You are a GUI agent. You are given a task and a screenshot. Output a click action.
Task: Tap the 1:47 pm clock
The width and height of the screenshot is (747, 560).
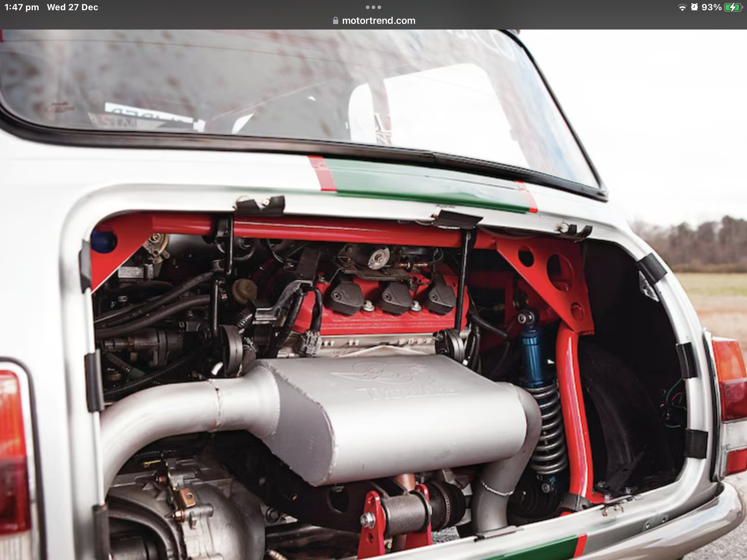pos(22,7)
